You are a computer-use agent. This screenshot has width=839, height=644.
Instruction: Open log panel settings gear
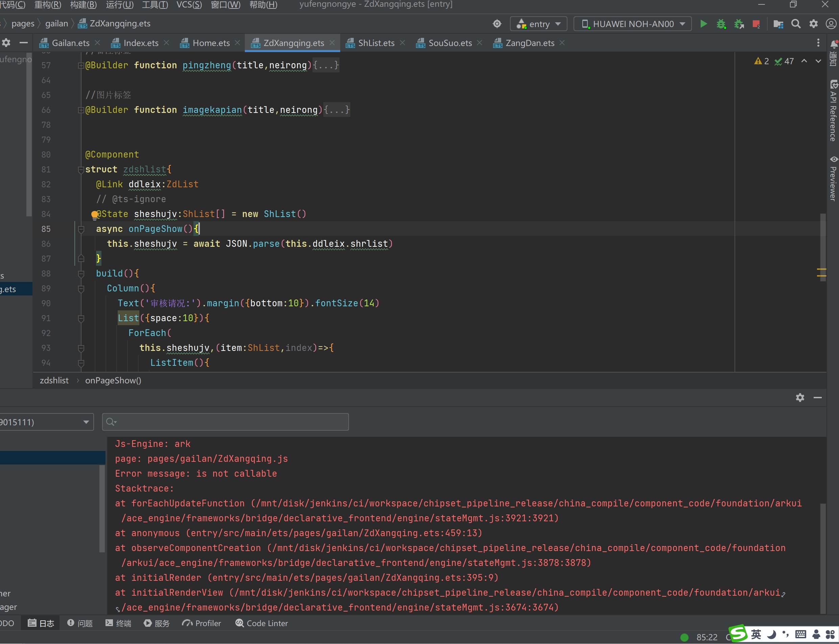[x=800, y=398]
